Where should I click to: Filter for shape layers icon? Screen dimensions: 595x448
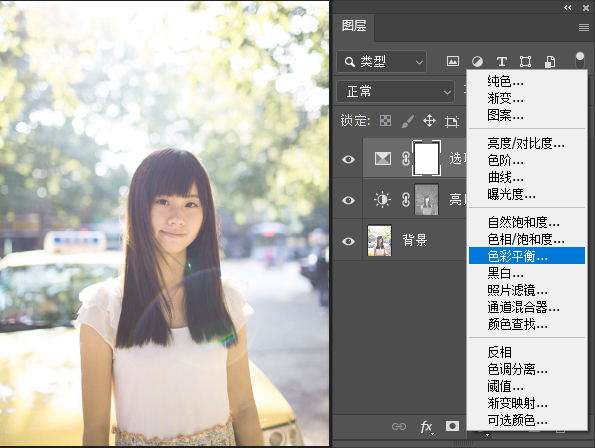526,61
